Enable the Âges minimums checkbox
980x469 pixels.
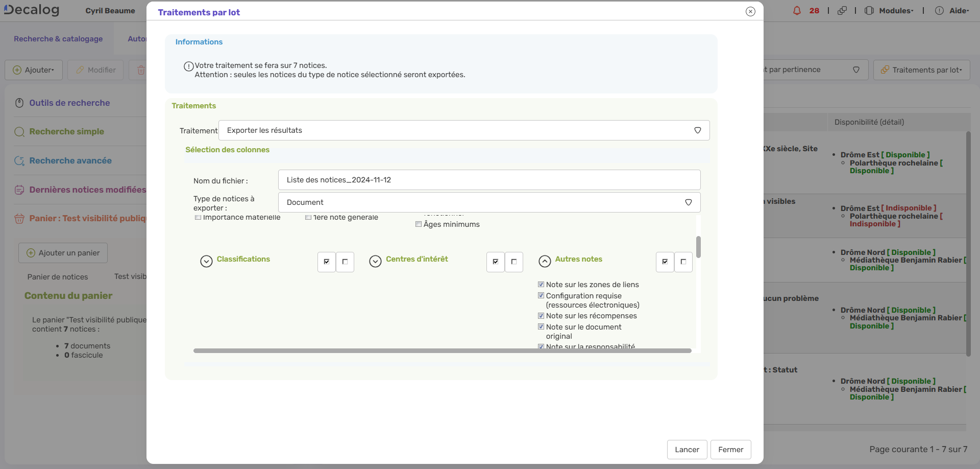419,224
